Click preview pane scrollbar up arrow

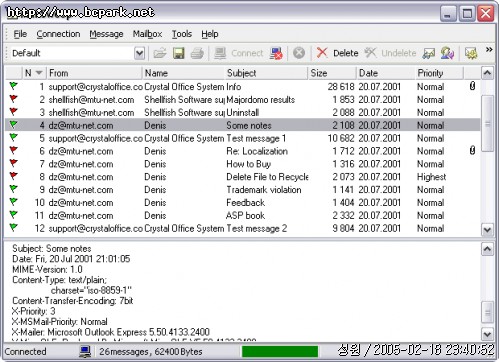487,249
